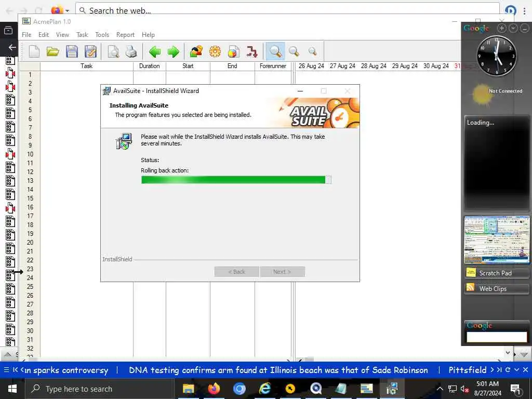The image size is (532, 399).
Task: Open Print Preview in AcmePlan toolbar
Action: tap(113, 51)
